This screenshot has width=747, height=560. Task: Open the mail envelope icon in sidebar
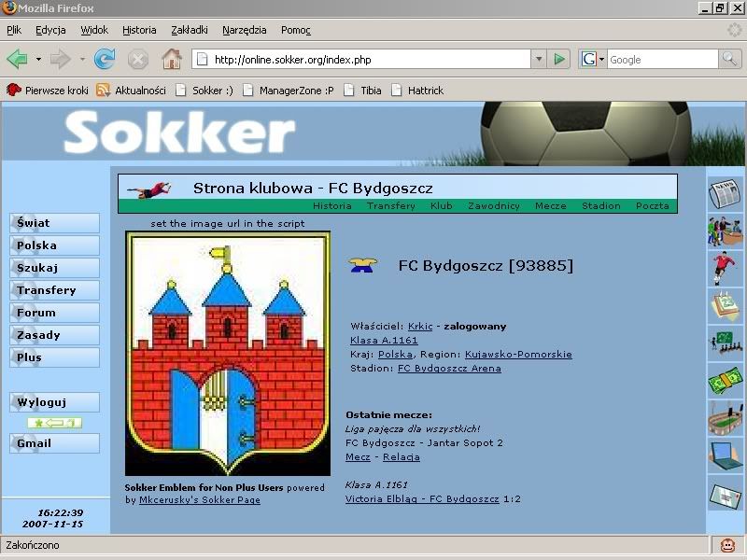click(x=725, y=497)
